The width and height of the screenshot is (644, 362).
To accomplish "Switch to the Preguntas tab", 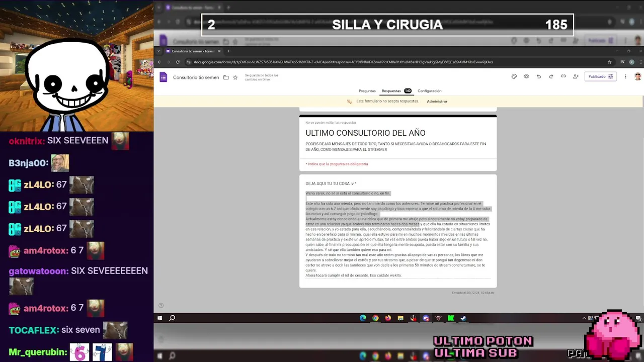I will [367, 91].
